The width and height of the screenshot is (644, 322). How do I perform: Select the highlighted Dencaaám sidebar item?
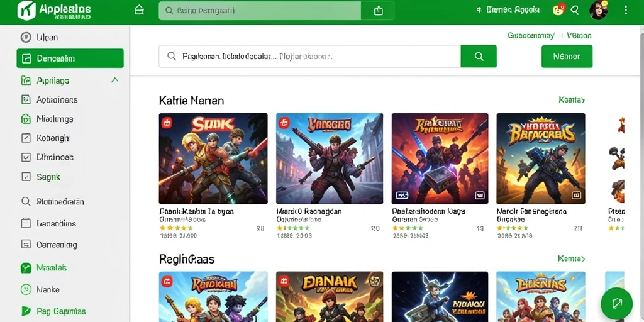pos(70,58)
